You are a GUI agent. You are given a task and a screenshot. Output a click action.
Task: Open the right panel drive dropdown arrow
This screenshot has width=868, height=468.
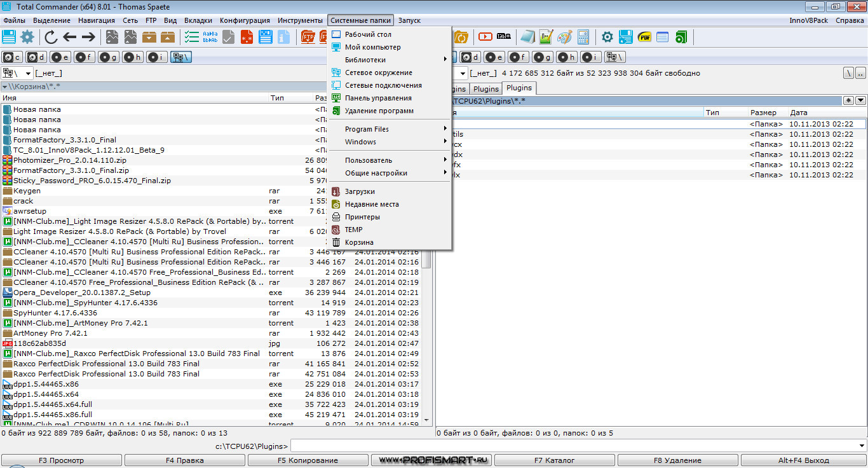coord(463,73)
